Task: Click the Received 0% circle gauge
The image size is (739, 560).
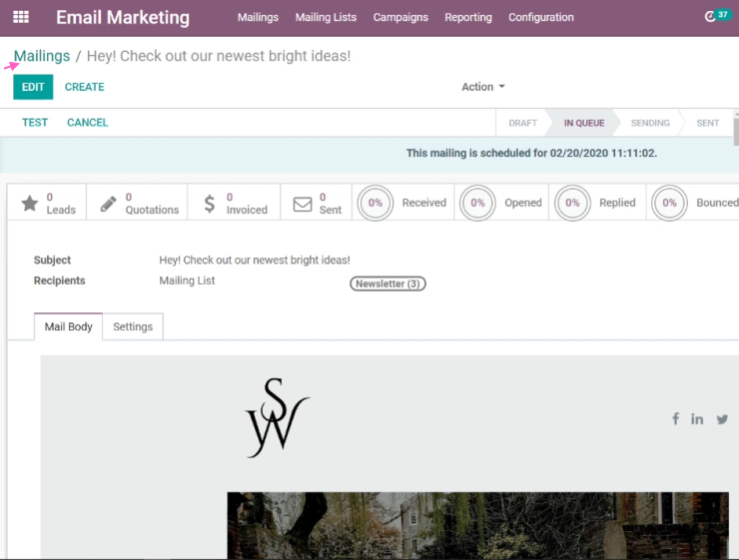Action: click(375, 203)
